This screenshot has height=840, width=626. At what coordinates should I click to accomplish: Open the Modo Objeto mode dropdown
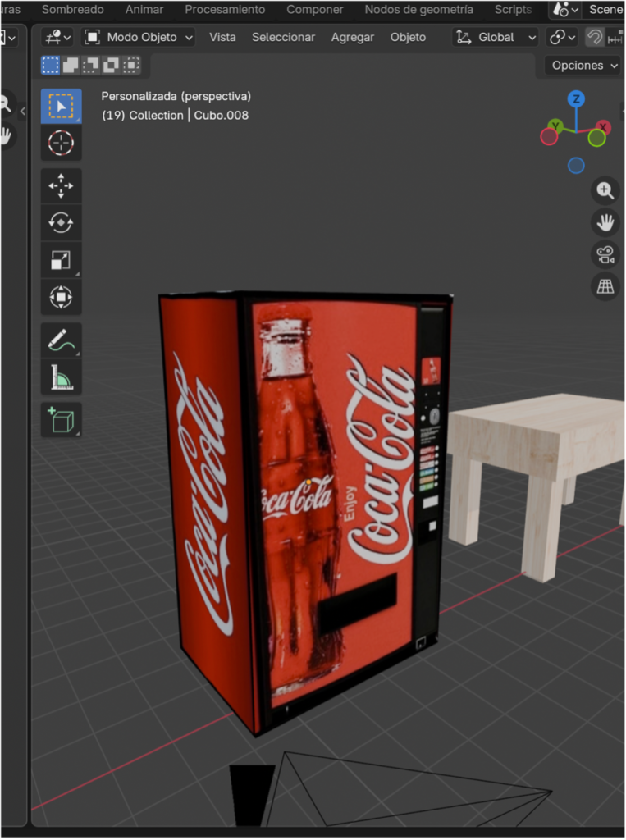[x=139, y=38]
